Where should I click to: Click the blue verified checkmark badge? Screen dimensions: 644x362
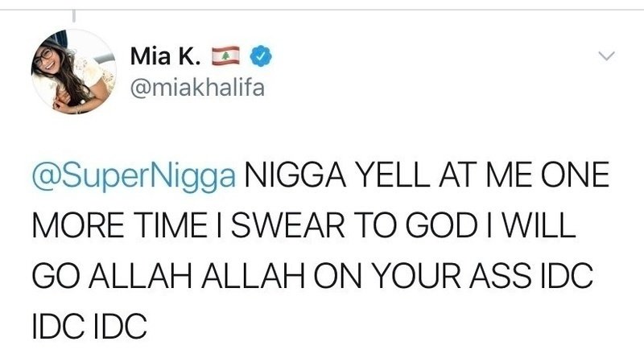point(261,56)
